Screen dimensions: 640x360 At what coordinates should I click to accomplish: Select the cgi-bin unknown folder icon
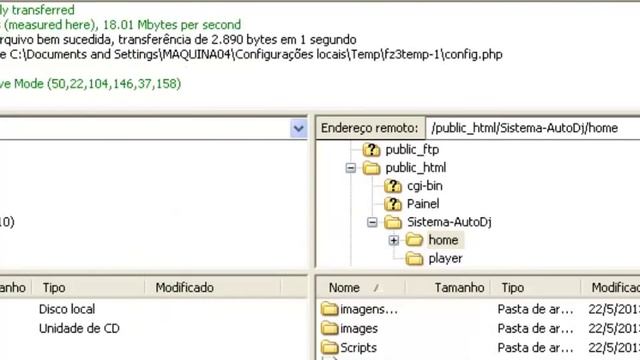(393, 186)
